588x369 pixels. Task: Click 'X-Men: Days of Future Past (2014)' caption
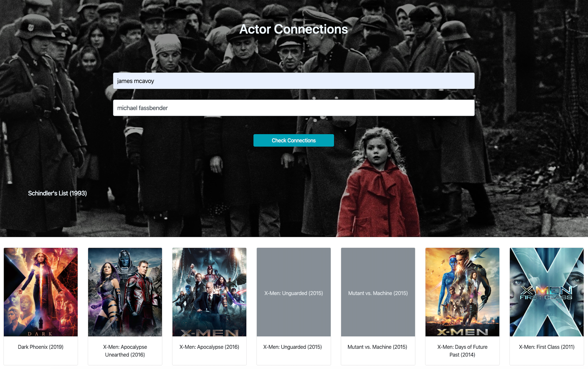pyautogui.click(x=462, y=351)
